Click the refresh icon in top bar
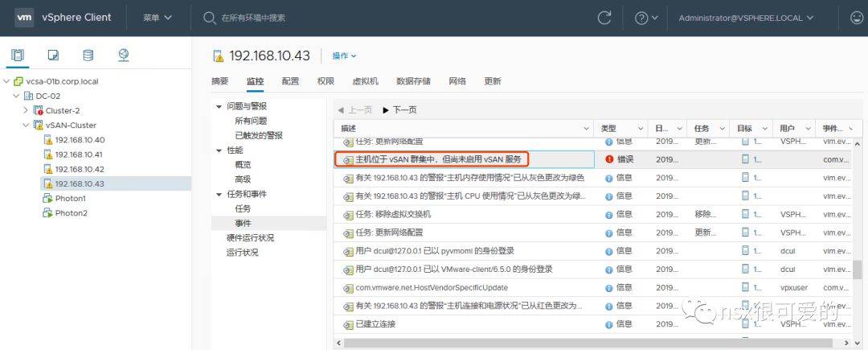The height and width of the screenshot is (350, 868). [x=604, y=18]
